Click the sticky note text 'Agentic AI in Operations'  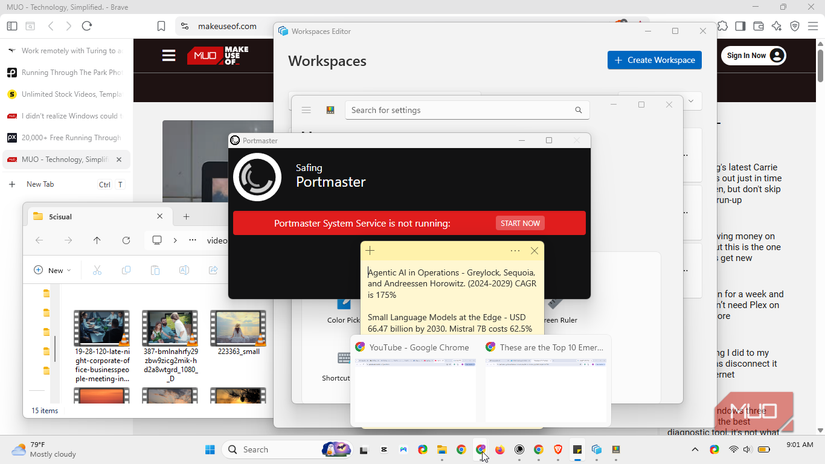(x=414, y=273)
